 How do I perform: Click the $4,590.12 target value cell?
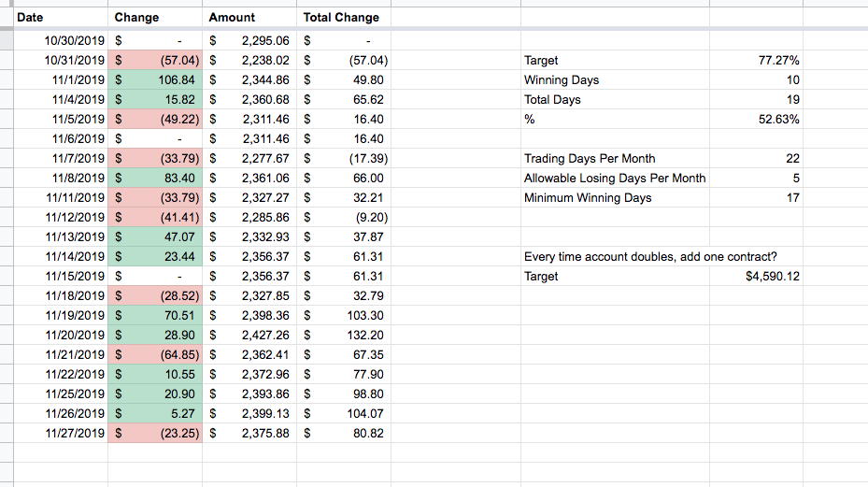(x=756, y=277)
